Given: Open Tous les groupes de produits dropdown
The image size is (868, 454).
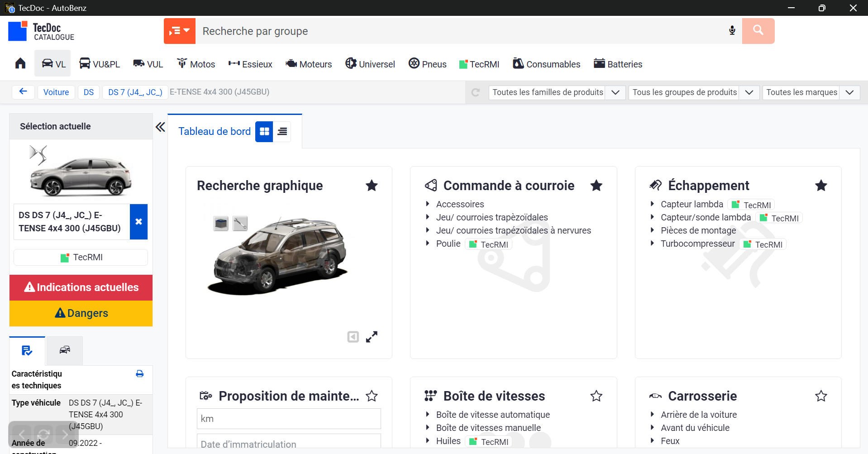Looking at the screenshot, I should [x=694, y=92].
